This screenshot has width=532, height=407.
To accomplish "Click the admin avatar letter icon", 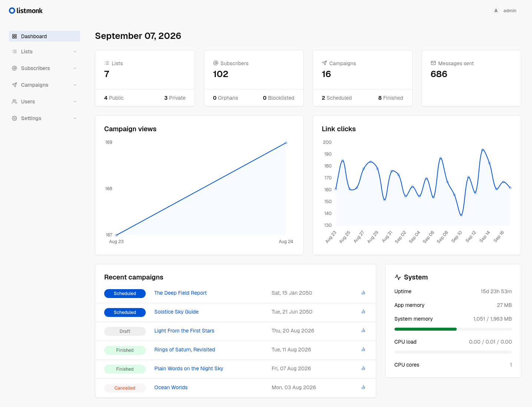I will [x=496, y=11].
